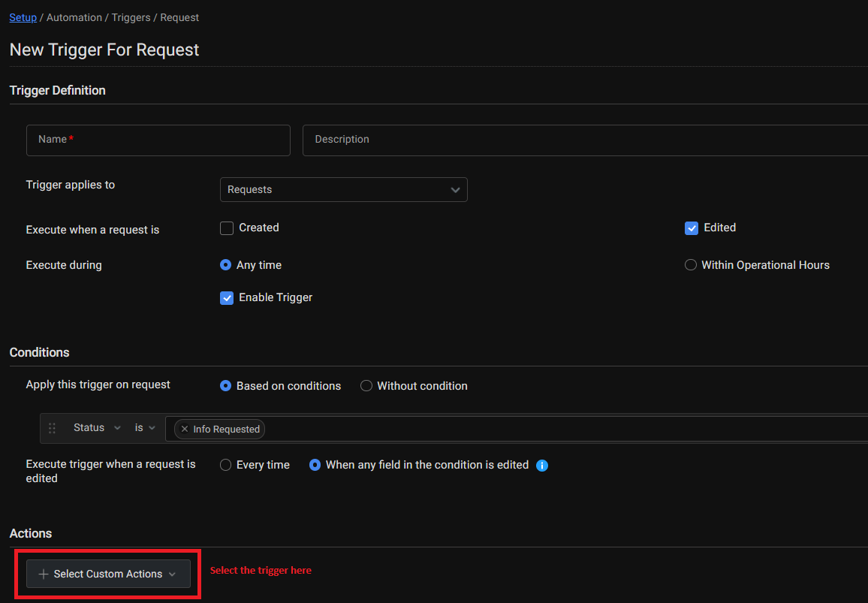This screenshot has height=603, width=868.
Task: Remove the Info Requested tag with its x icon
Action: (x=185, y=429)
